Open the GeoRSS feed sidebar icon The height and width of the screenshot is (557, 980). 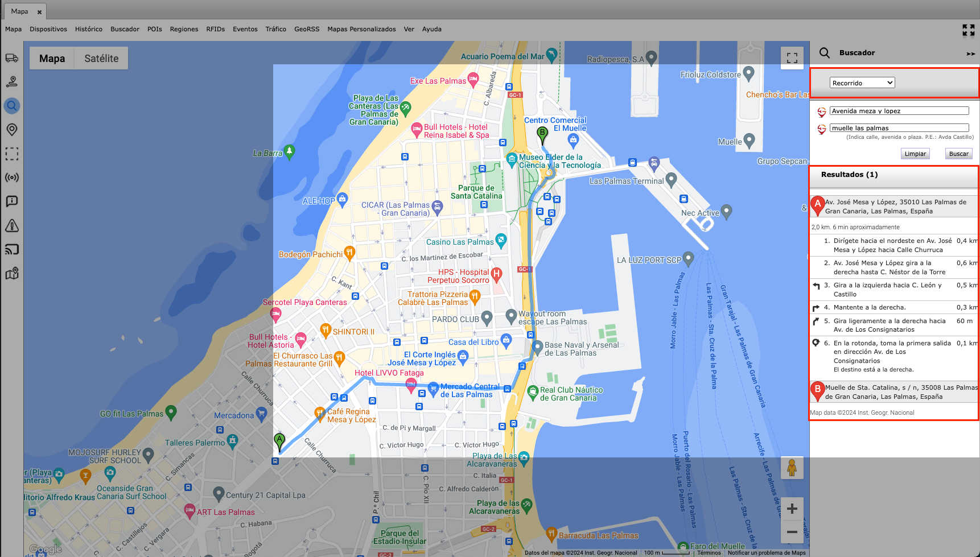(x=11, y=250)
